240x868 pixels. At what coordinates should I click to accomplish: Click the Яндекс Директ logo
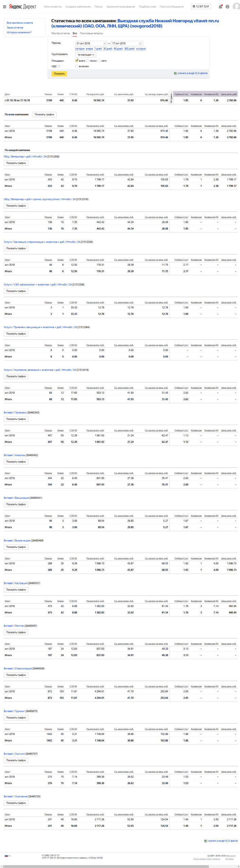(x=23, y=6)
